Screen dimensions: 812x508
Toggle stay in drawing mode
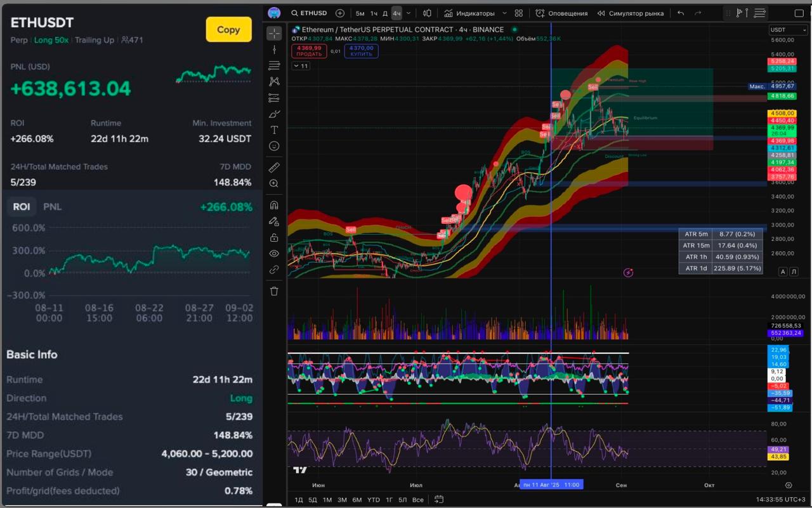(274, 221)
